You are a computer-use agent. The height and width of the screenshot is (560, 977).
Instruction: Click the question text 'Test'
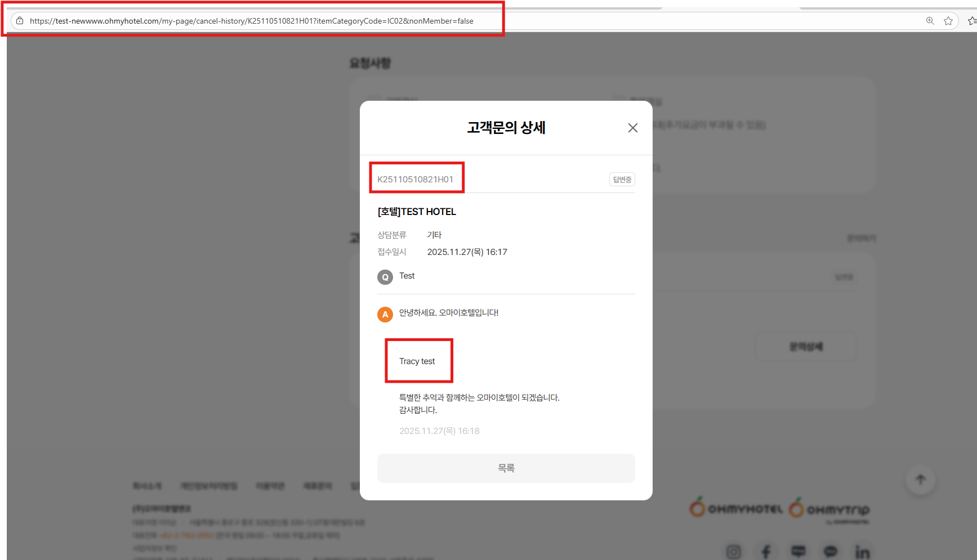tap(407, 276)
